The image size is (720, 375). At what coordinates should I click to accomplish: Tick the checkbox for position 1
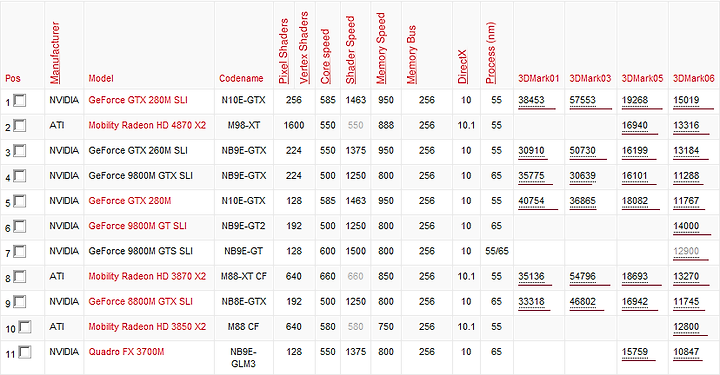click(x=20, y=100)
